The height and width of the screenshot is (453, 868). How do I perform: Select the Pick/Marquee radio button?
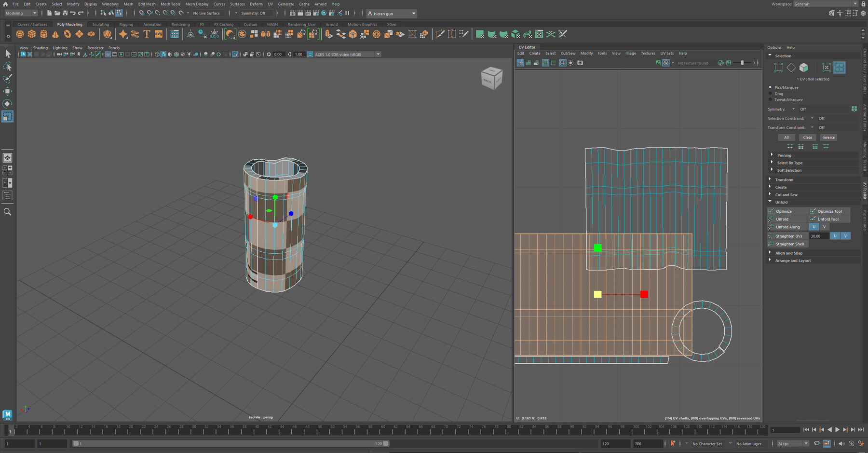770,87
